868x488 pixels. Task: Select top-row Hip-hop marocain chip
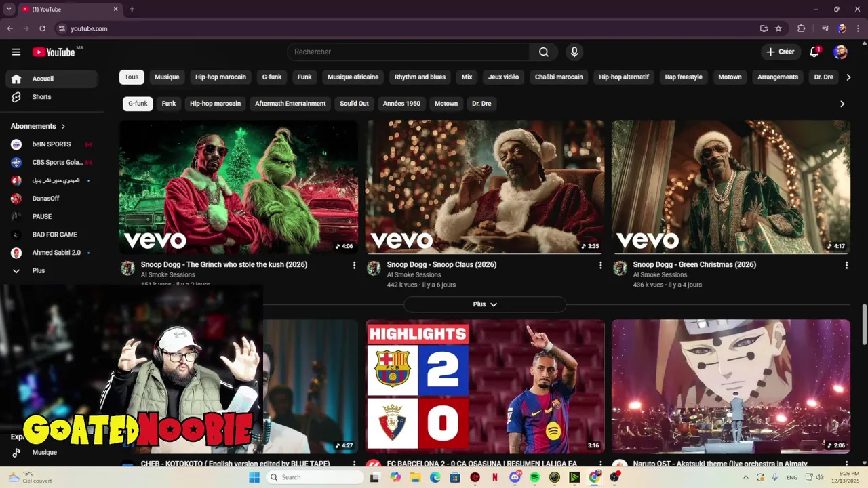point(220,77)
